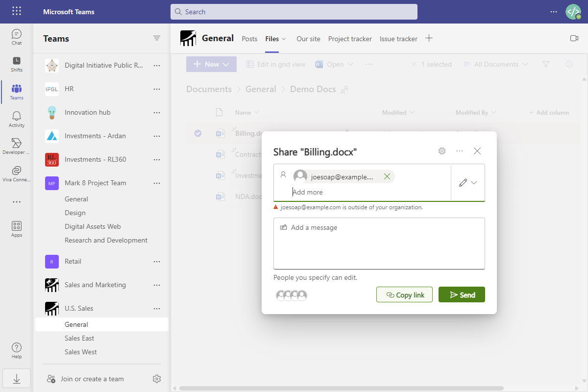Open the Apps store icon
The image size is (588, 392).
coord(17,229)
